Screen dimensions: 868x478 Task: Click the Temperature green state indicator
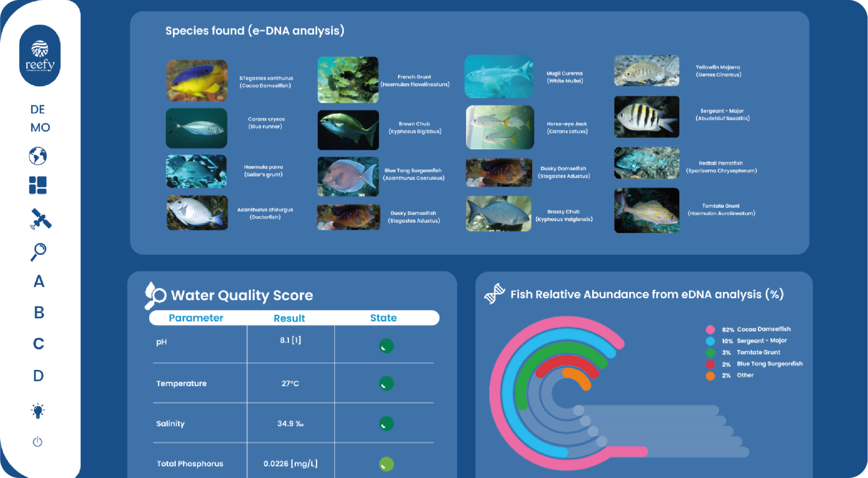[387, 383]
